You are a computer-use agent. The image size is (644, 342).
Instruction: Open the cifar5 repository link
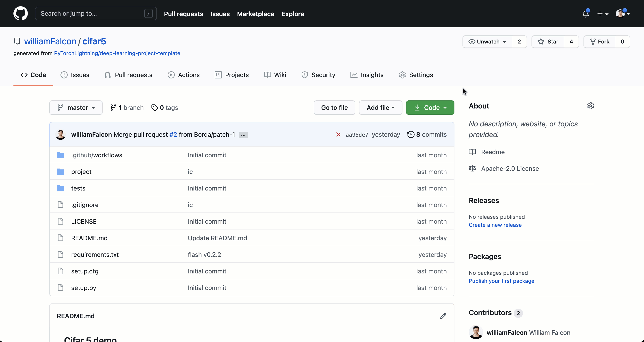(94, 41)
